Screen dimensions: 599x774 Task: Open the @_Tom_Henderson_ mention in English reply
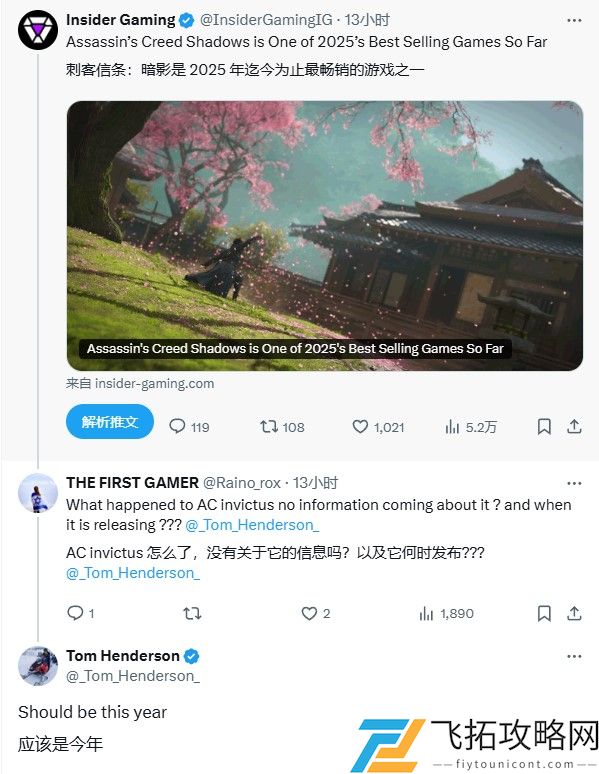(x=252, y=525)
